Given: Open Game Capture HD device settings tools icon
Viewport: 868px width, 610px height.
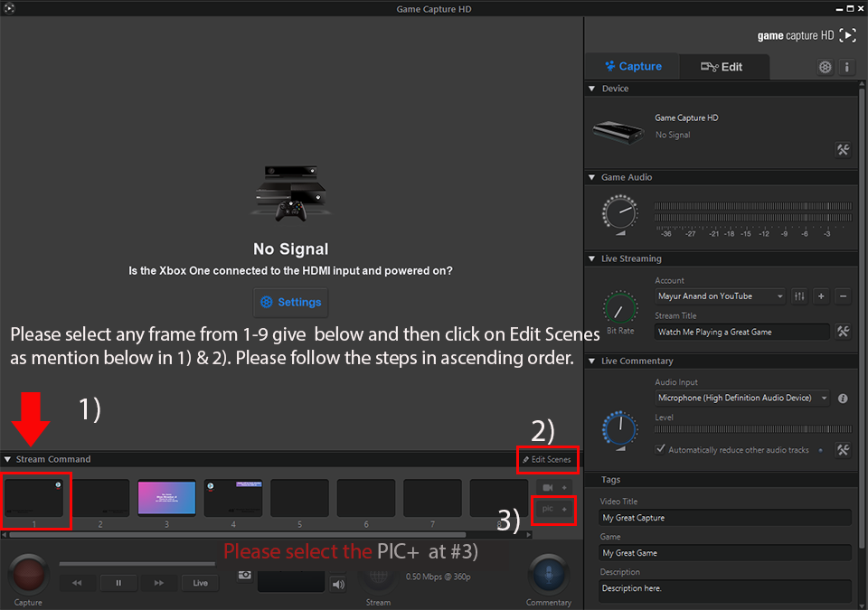Looking at the screenshot, I should tap(843, 149).
